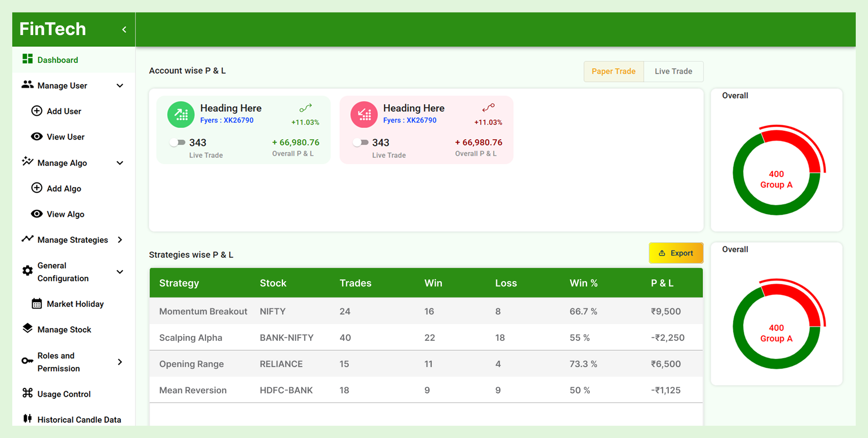
Task: Click the Usage Control icon
Action: [27, 393]
